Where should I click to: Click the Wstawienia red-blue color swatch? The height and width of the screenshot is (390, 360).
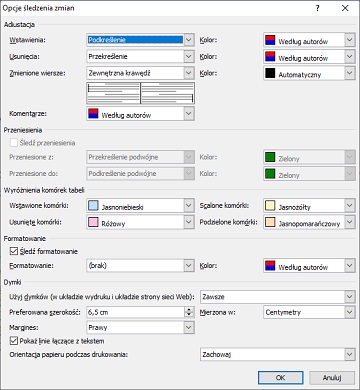(270, 40)
